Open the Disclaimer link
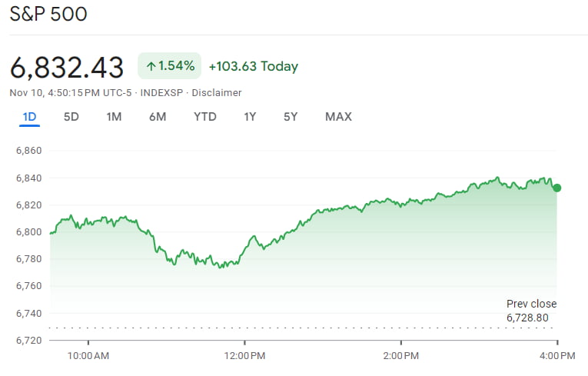Screen dimensions: 588x376 [x=218, y=93]
